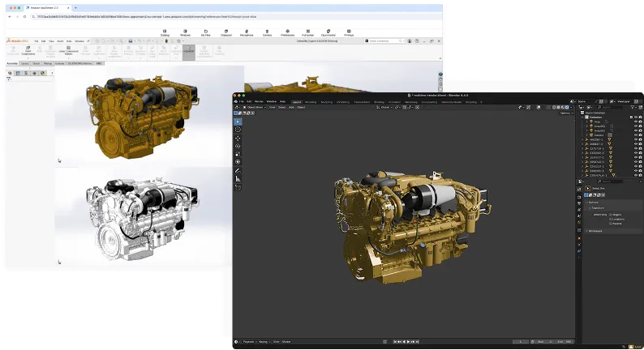The width and height of the screenshot is (644, 350).
Task: Click the Clipboard icon in AppStream toolbar
Action: pos(225,32)
